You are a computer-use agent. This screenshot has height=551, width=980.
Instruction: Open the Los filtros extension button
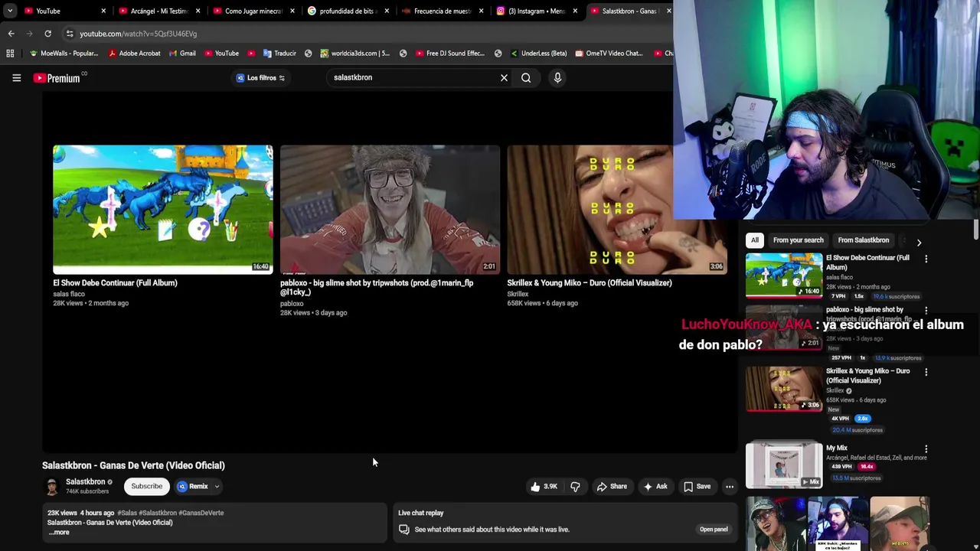pos(261,77)
